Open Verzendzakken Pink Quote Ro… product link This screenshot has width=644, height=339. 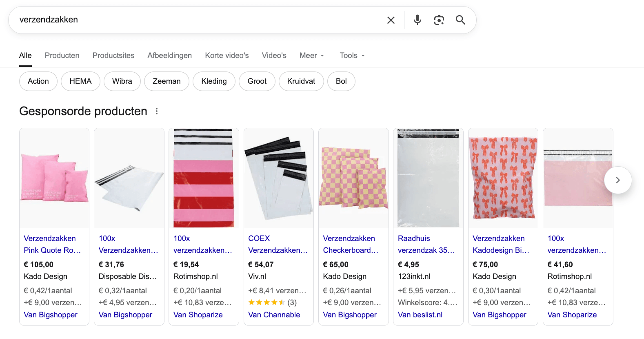52,244
